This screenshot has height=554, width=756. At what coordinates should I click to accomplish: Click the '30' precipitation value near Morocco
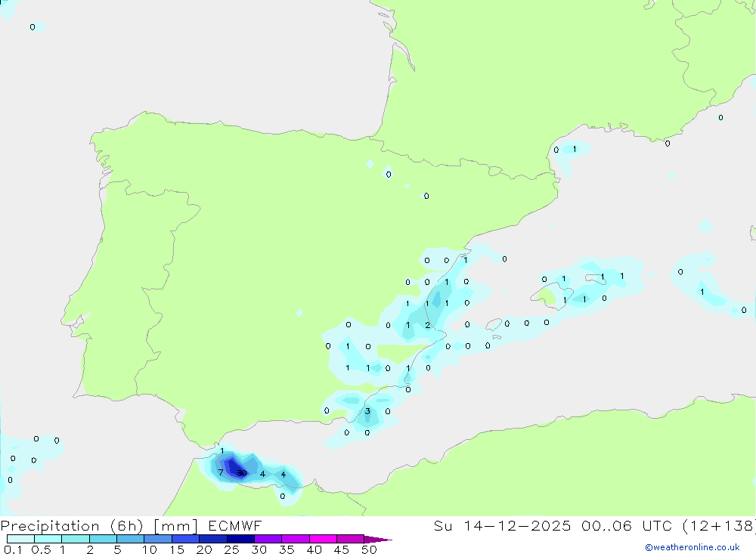pyautogui.click(x=242, y=473)
